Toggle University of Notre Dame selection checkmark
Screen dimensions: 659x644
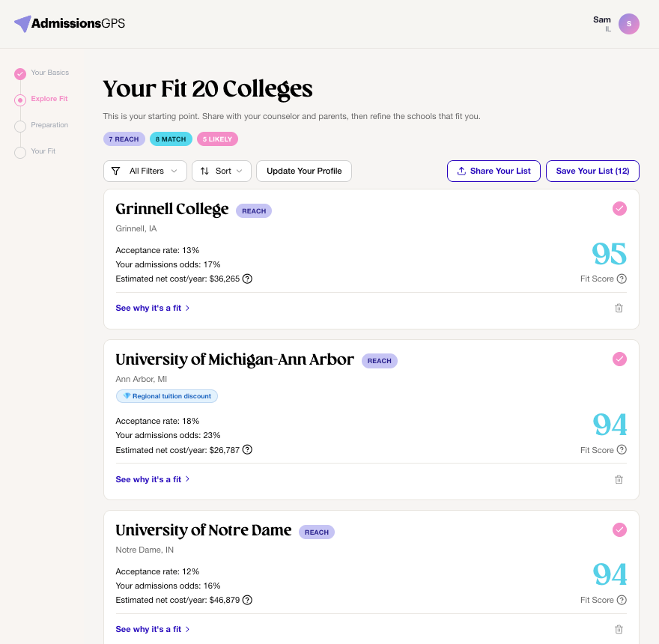point(619,529)
